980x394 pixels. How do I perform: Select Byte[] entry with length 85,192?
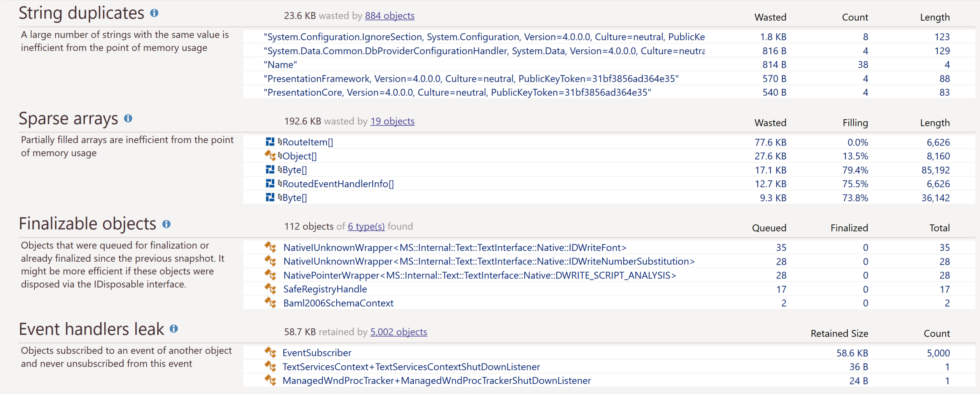[609, 170]
